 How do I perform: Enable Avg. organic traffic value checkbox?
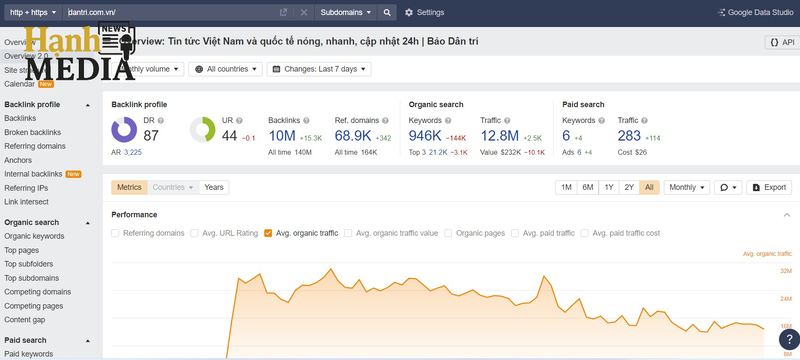click(348, 233)
